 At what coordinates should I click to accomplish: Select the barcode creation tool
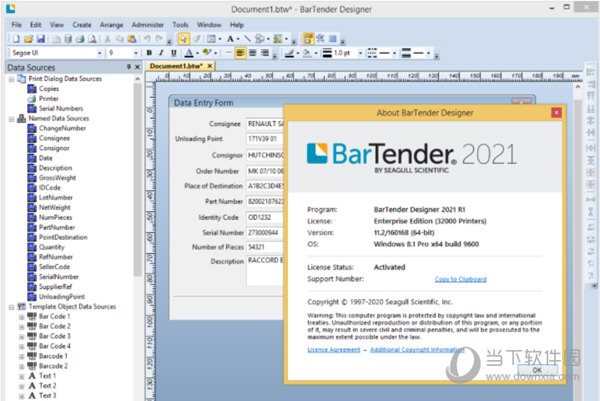coord(211,39)
